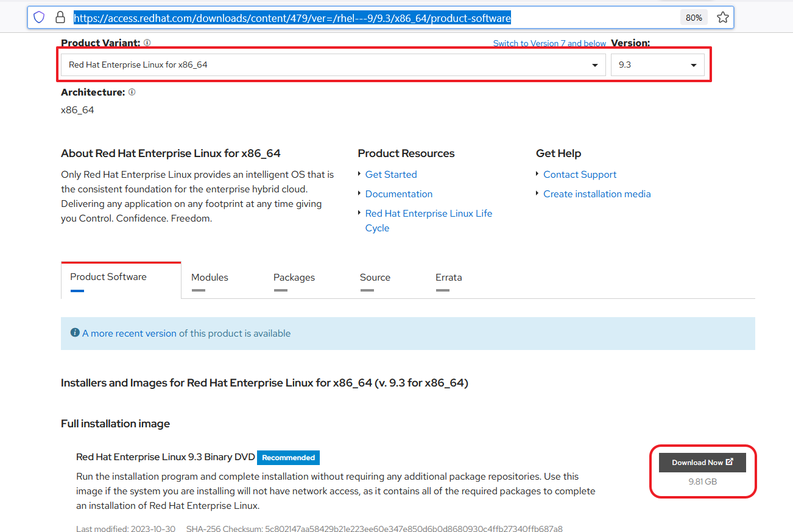The height and width of the screenshot is (532, 793).
Task: Click the Architecture info icon
Action: point(132,93)
